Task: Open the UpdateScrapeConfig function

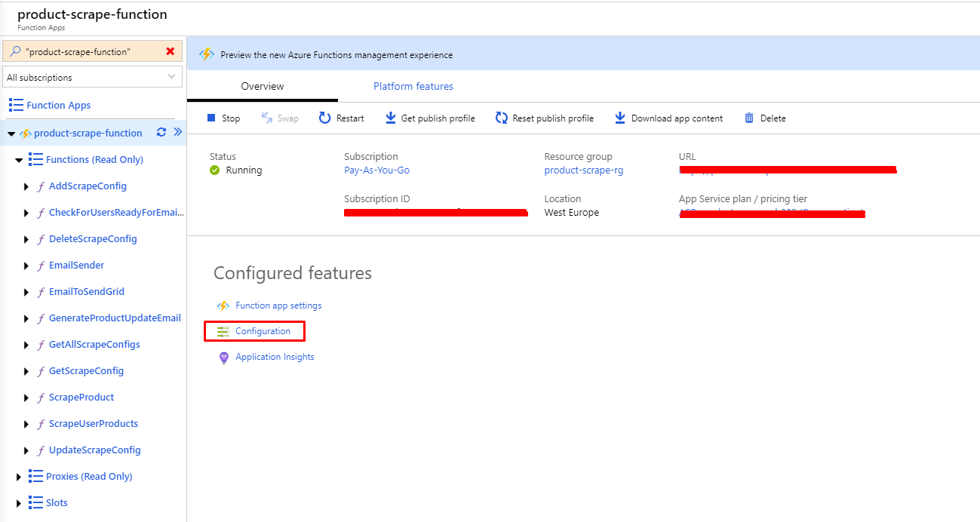Action: tap(95, 450)
